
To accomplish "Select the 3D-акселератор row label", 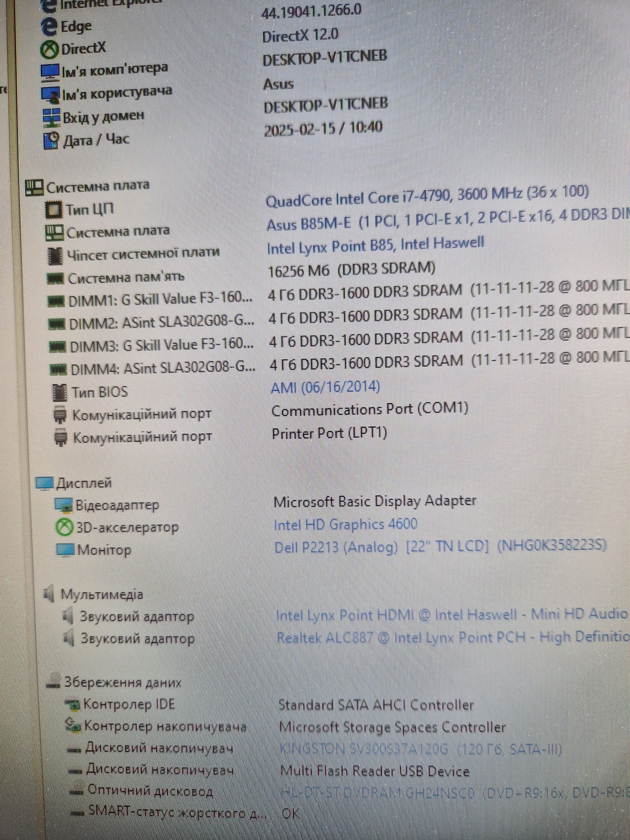I will [127, 528].
